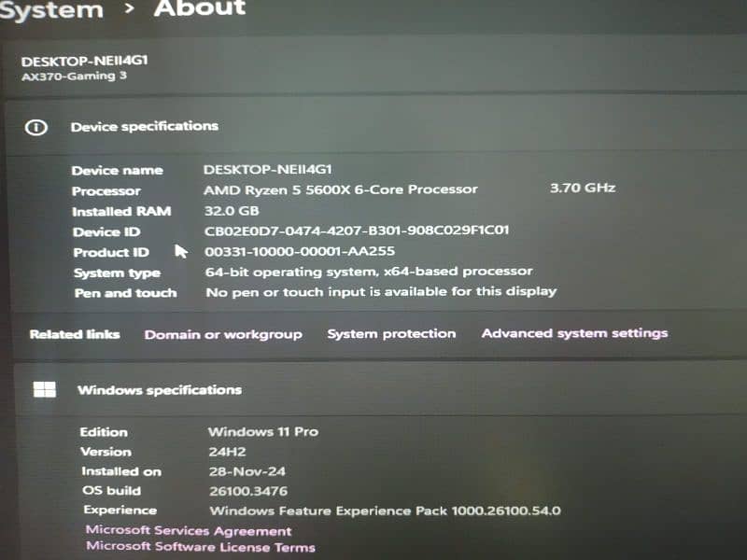Click the AX370-Gaming 3 model text
Viewport: 747px width, 560px height.
tap(74, 76)
